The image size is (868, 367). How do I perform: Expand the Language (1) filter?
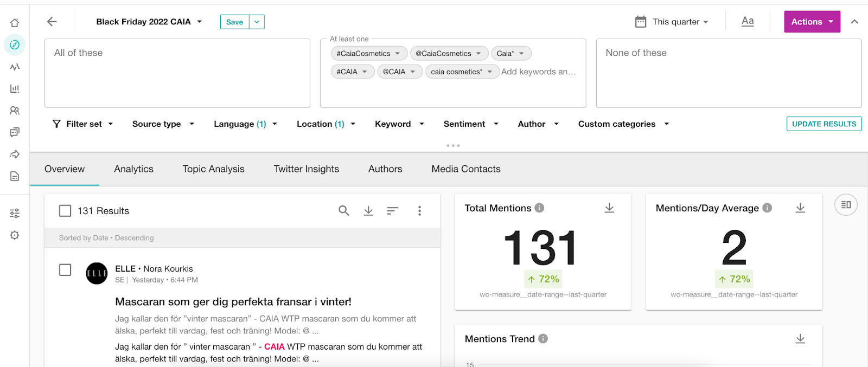[246, 124]
